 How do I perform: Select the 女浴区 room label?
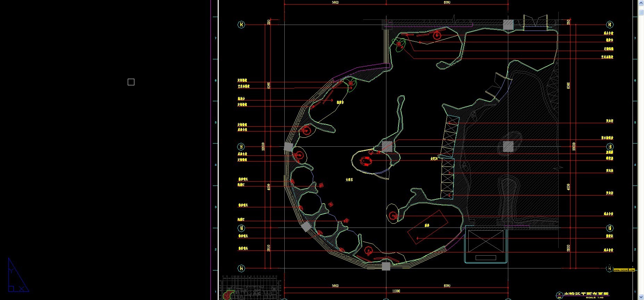[x=349, y=180]
